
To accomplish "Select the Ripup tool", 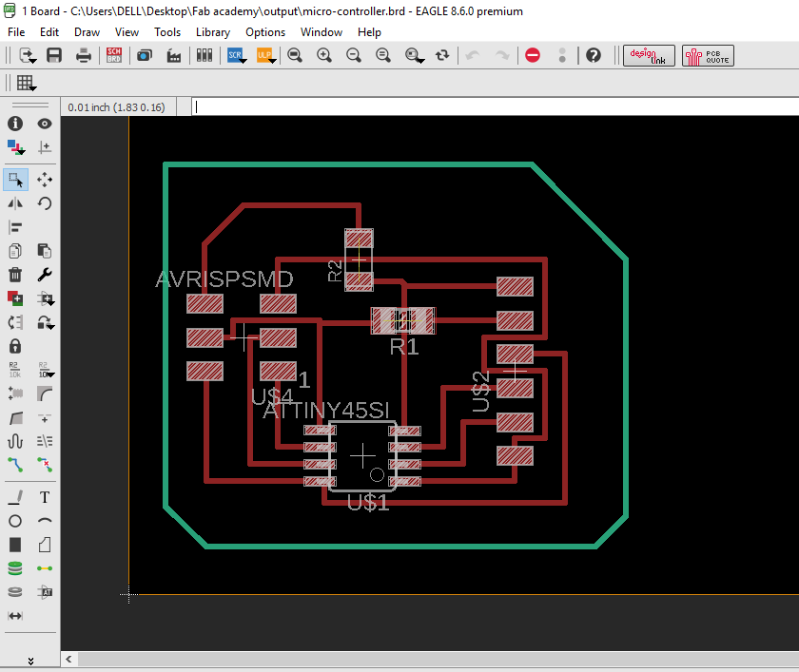I will 45,464.
